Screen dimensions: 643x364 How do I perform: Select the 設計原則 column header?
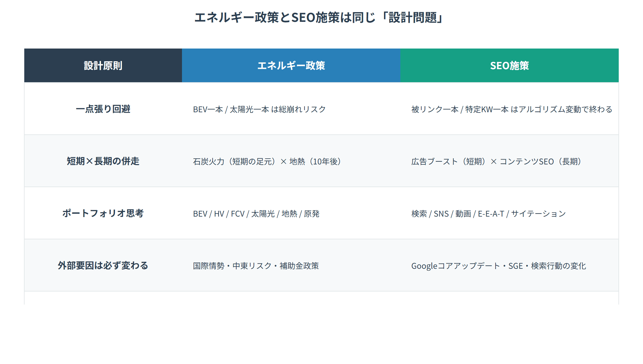(x=103, y=65)
